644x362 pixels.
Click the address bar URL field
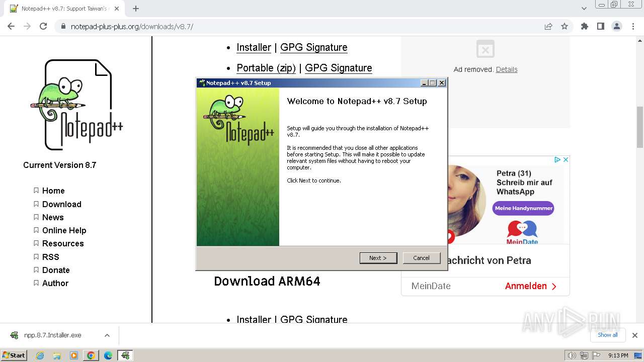click(302, 26)
